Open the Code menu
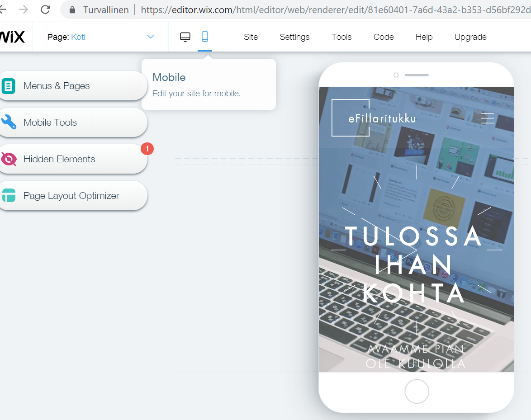This screenshot has width=531, height=420. click(384, 37)
